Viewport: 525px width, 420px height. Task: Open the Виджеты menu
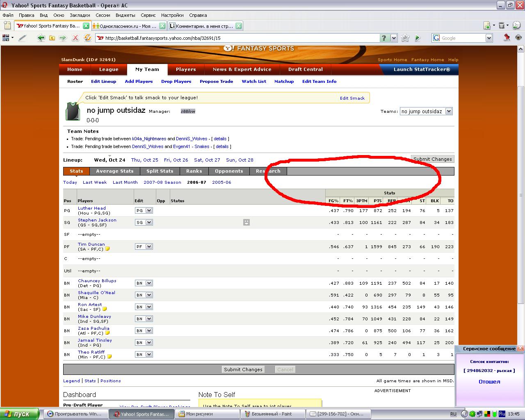point(125,15)
